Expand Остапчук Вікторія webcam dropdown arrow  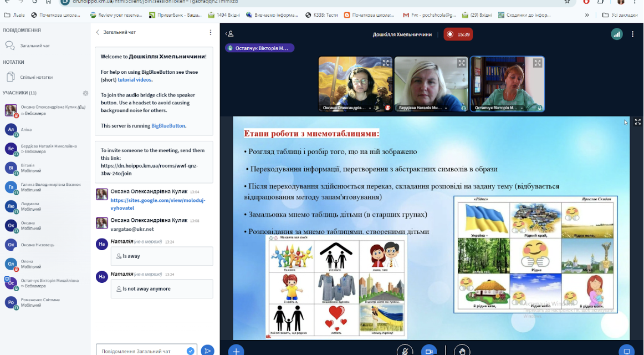[522, 108]
